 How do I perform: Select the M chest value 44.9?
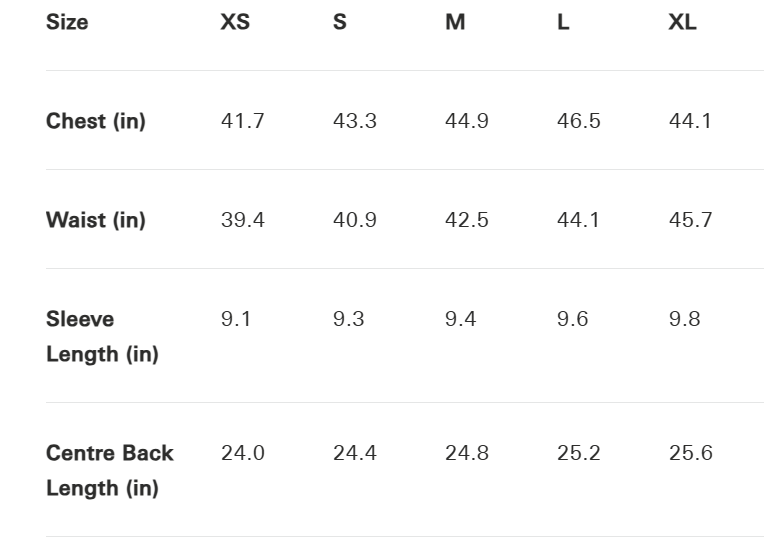(466, 121)
